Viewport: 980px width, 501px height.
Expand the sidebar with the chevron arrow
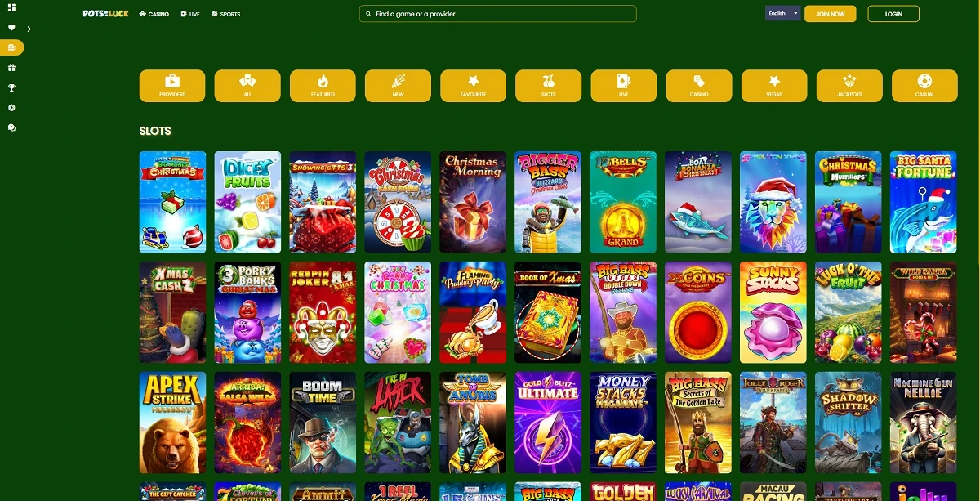pyautogui.click(x=29, y=29)
